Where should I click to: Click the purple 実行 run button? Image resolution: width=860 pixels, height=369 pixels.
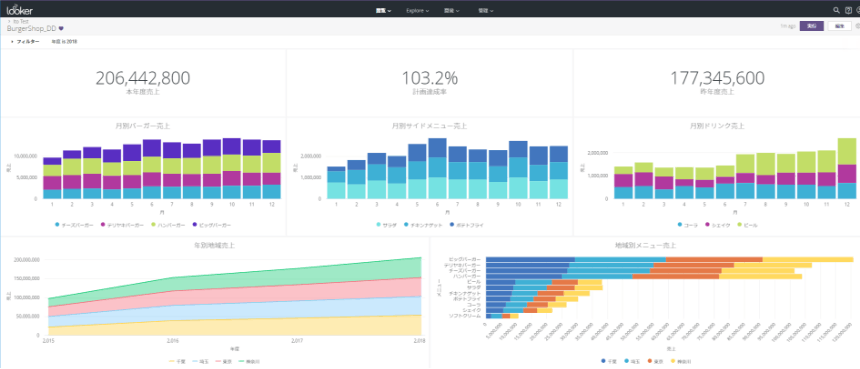(812, 26)
